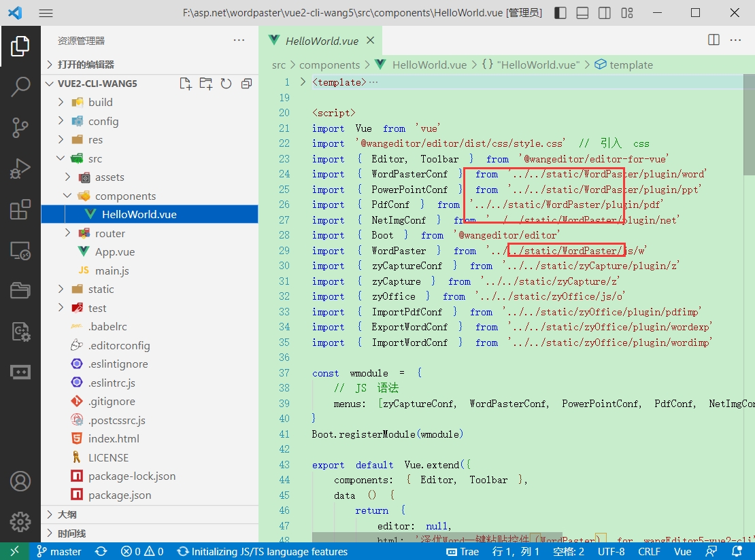755x560 pixels.
Task: Expand the 大纲 outline section
Action: pos(67,514)
